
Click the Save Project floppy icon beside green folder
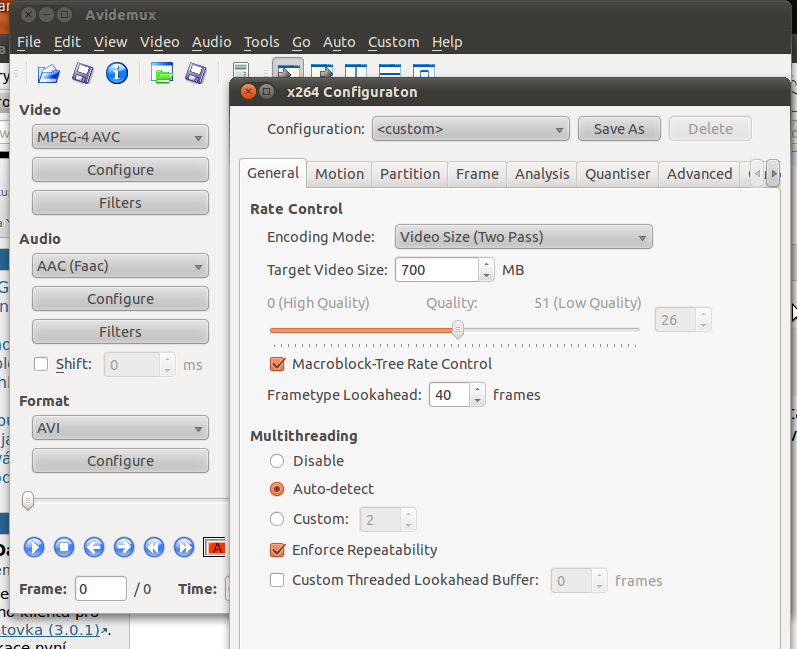(196, 74)
